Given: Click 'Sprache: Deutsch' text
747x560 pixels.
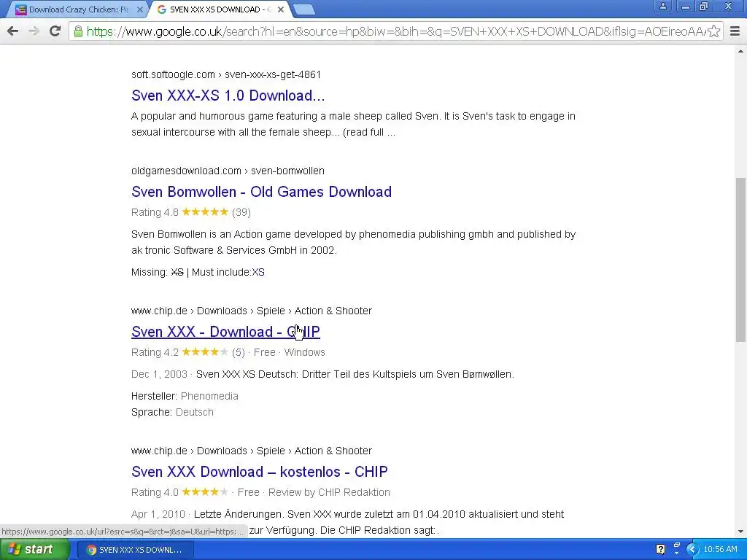Looking at the screenshot, I should pos(172,412).
